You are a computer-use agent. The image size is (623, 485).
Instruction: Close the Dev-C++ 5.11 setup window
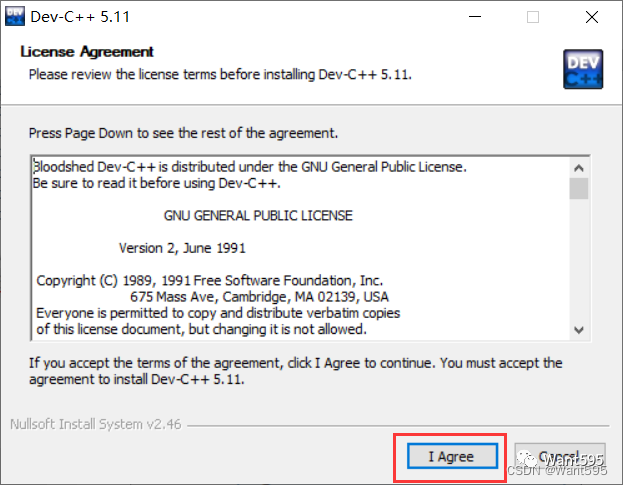pyautogui.click(x=592, y=17)
